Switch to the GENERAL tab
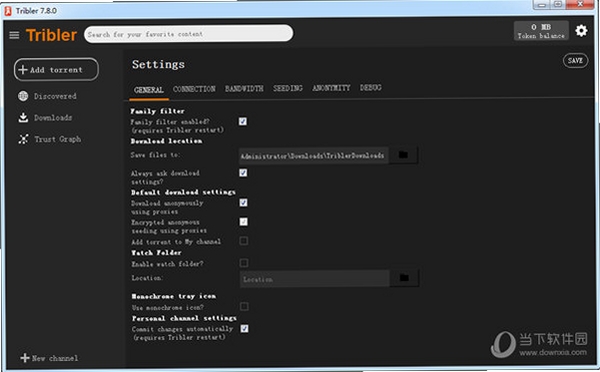 (149, 90)
